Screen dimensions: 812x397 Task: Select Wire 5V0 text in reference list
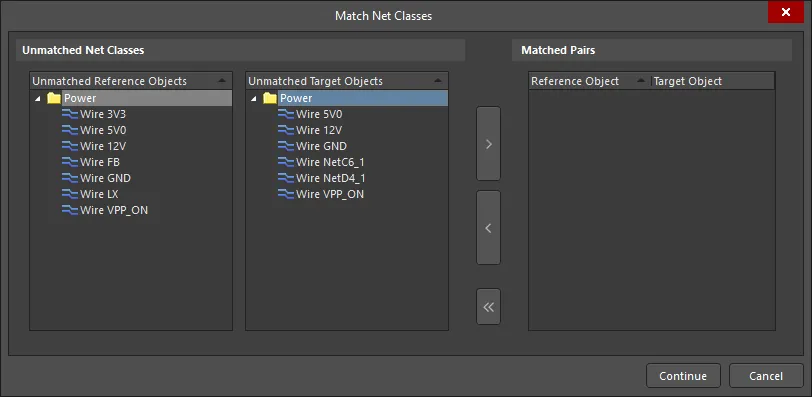click(103, 130)
